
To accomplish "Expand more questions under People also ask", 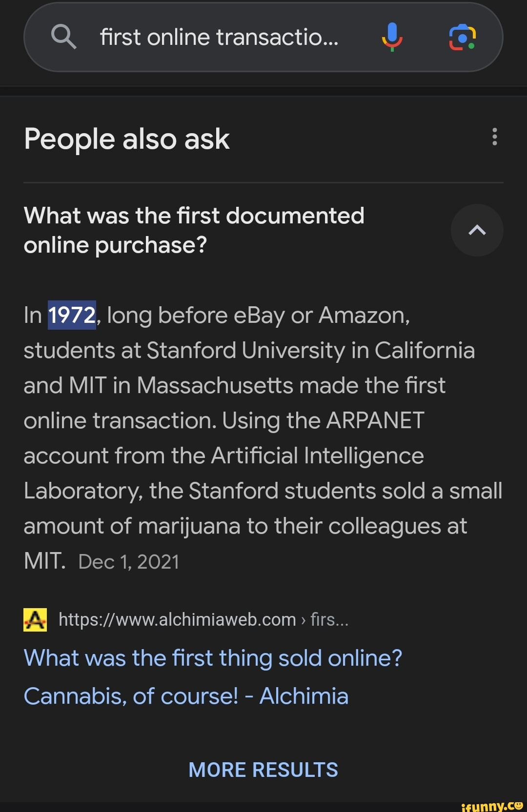I will coord(263,769).
